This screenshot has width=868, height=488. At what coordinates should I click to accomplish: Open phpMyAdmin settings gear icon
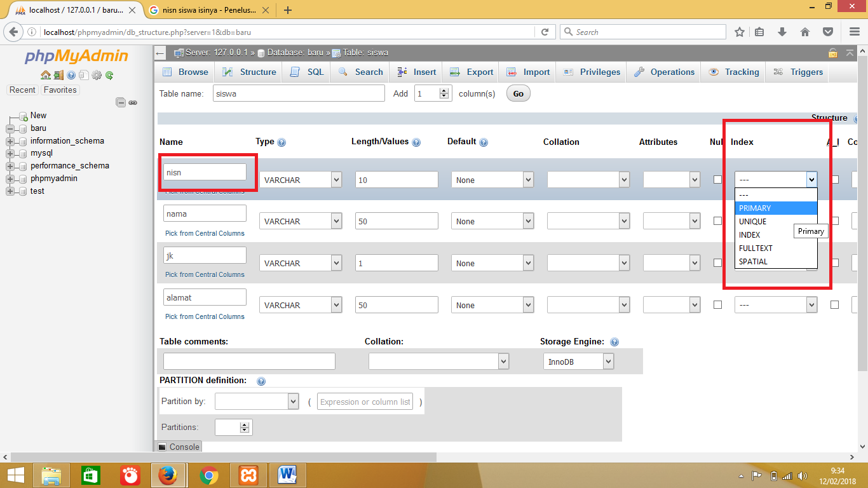[97, 75]
